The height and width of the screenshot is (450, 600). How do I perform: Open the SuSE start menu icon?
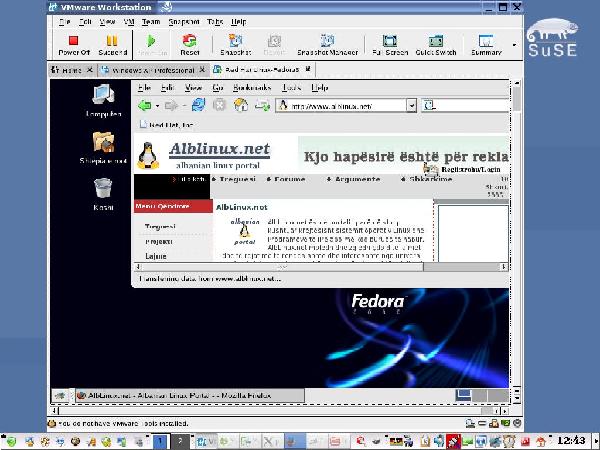click(11, 442)
